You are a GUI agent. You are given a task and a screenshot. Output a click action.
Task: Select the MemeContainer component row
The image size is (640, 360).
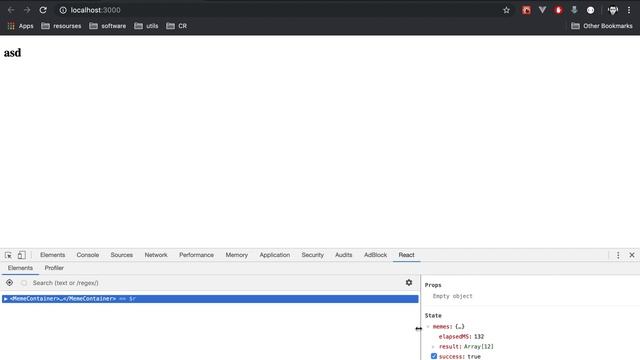click(x=210, y=299)
